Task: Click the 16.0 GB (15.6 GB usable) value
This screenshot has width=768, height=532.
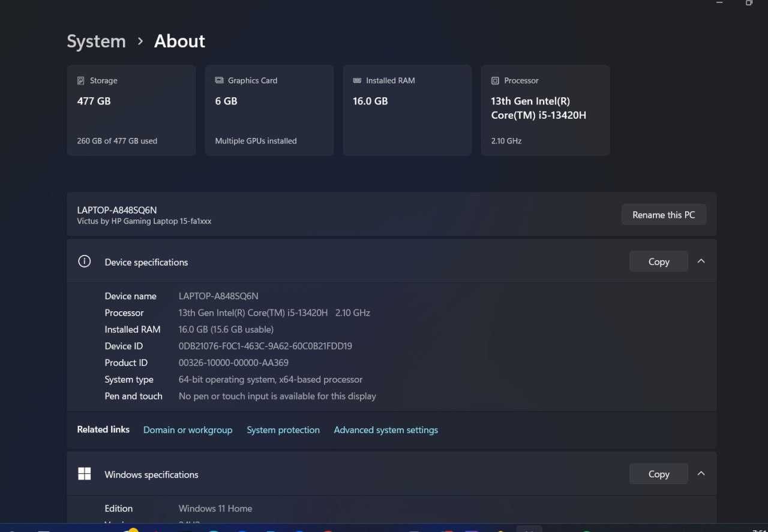Action: pos(226,329)
